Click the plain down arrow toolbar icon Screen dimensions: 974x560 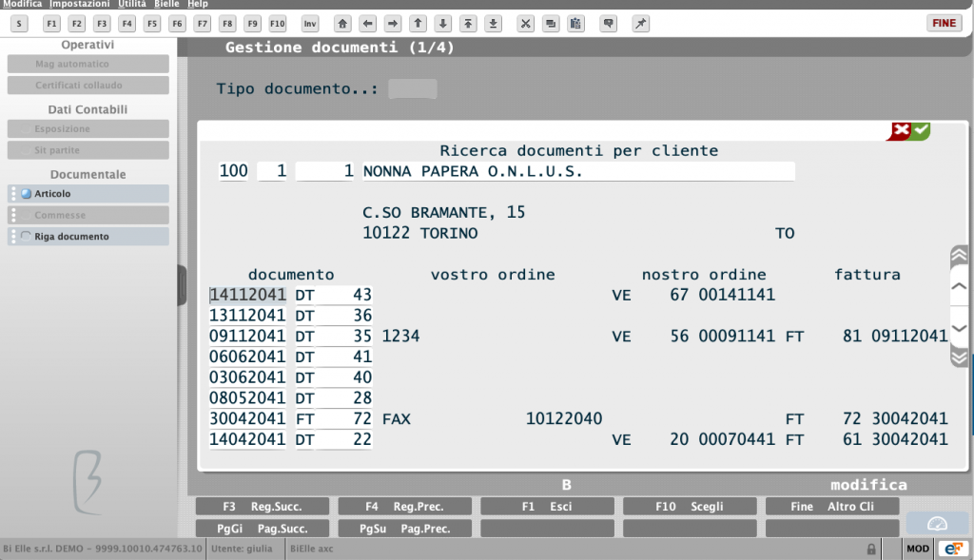pyautogui.click(x=443, y=24)
